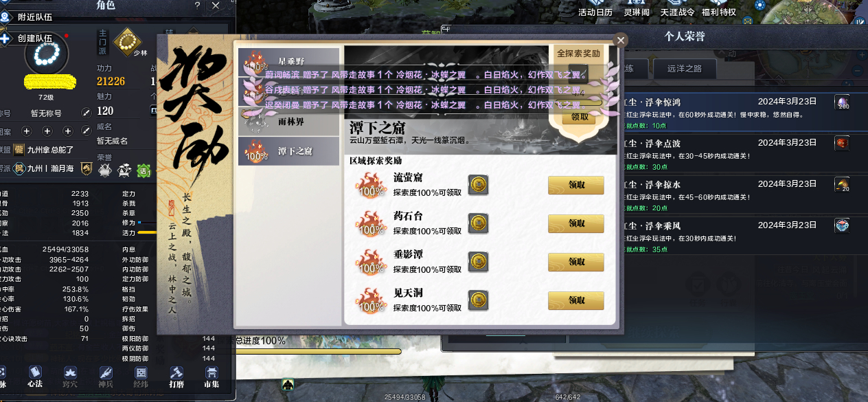Click the 总进度100% progress bar

318,351
